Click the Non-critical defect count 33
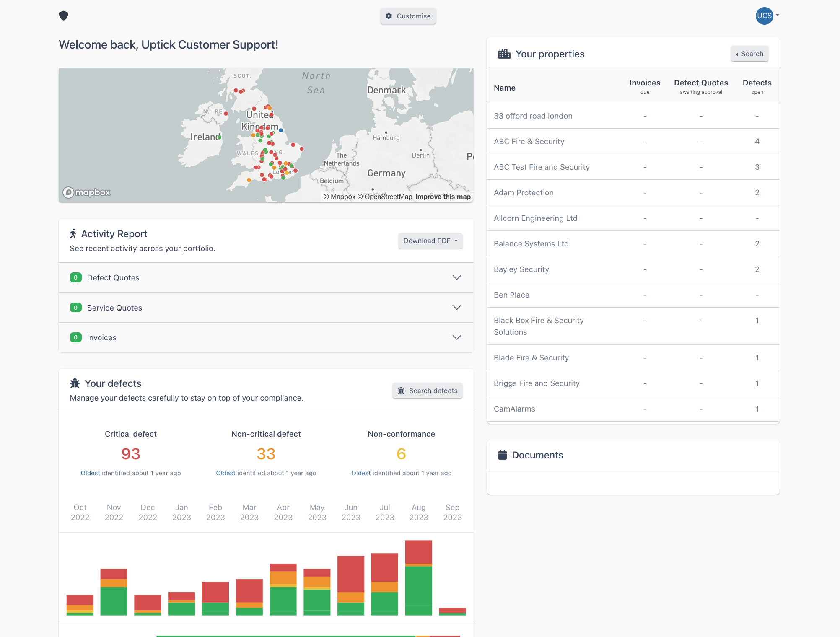840x637 pixels. tap(266, 454)
